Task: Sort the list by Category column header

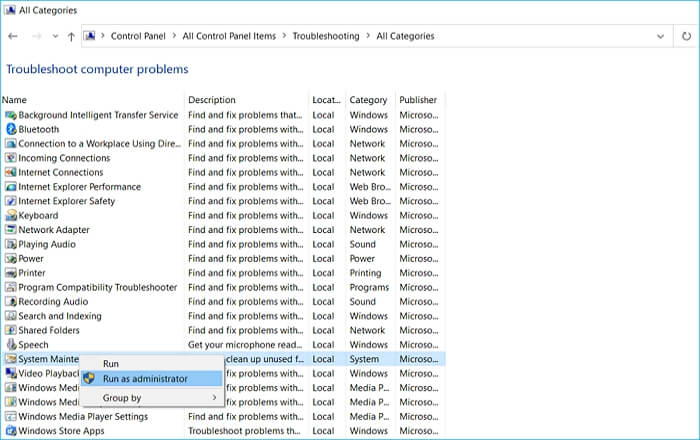Action: pyautogui.click(x=368, y=100)
